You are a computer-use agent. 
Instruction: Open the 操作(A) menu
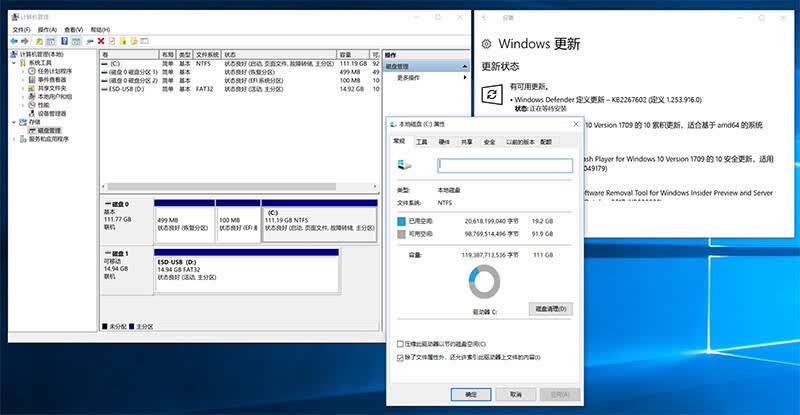point(47,30)
